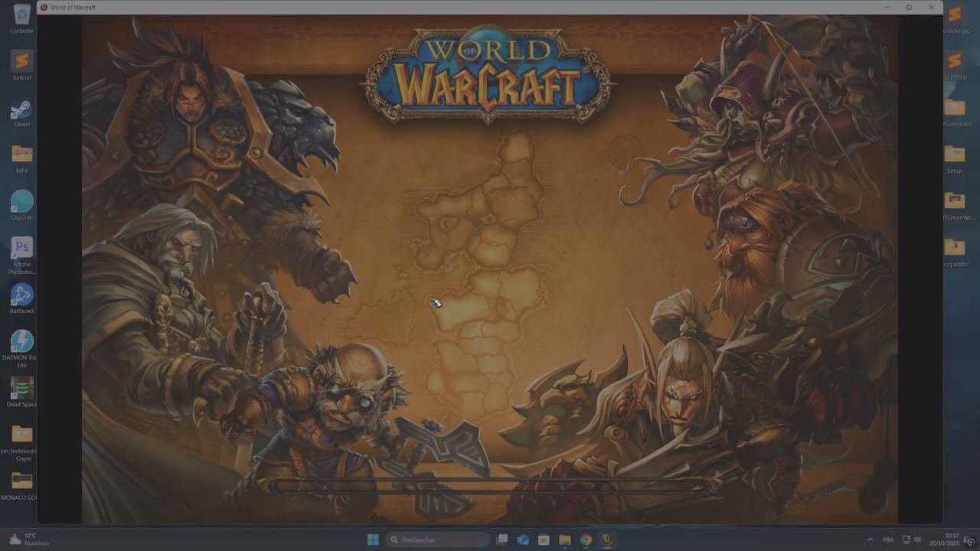Open the Setup folder on the desktop

pyautogui.click(x=955, y=158)
